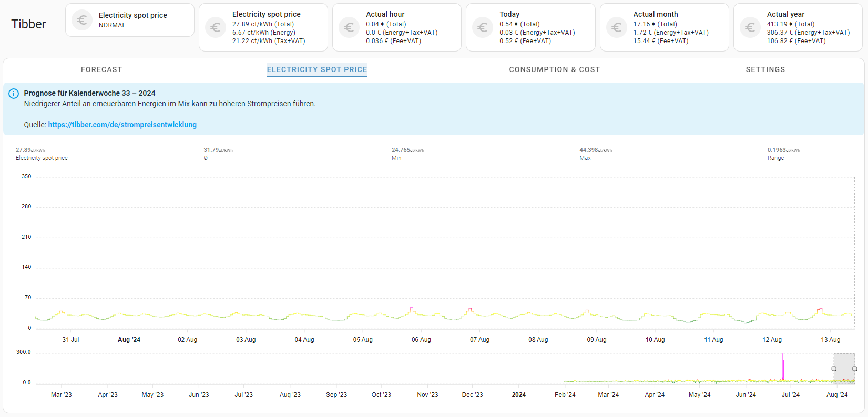The width and height of the screenshot is (868, 417).
Task: Click the 2024 label on overview axis
Action: [519, 395]
